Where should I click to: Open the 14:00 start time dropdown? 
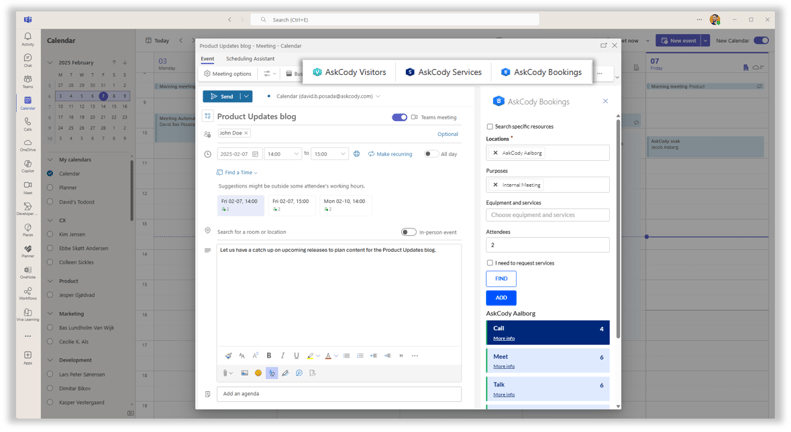click(296, 154)
